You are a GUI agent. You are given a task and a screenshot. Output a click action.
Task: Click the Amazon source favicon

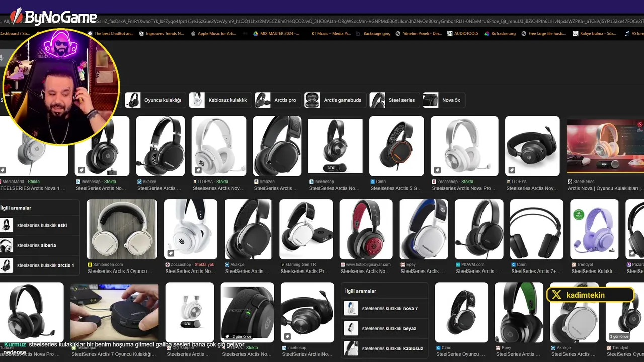coord(256,182)
